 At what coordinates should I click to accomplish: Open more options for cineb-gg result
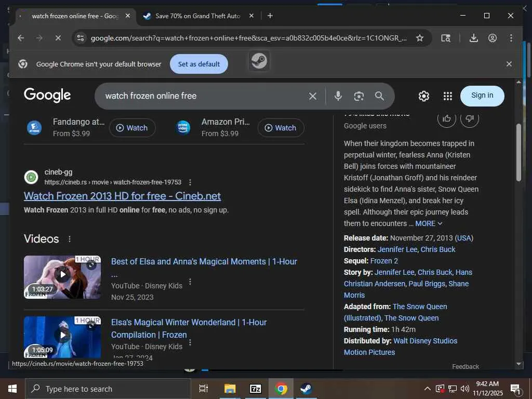pos(190,182)
